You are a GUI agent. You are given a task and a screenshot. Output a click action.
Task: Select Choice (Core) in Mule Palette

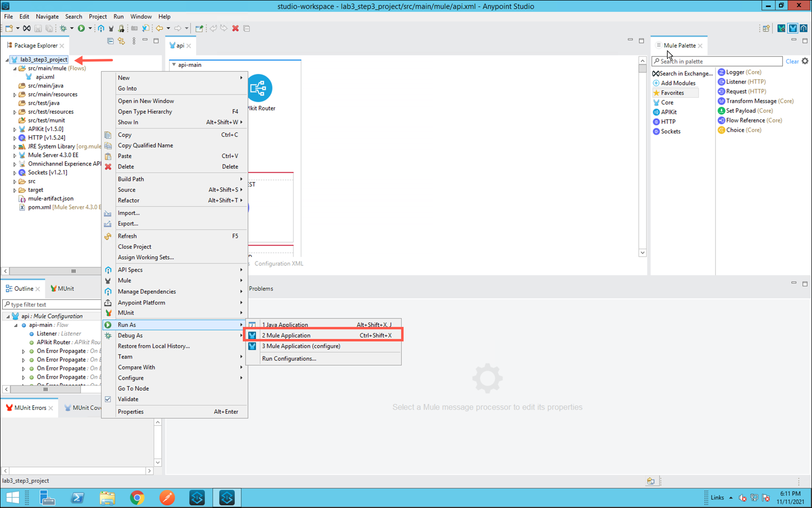click(739, 130)
